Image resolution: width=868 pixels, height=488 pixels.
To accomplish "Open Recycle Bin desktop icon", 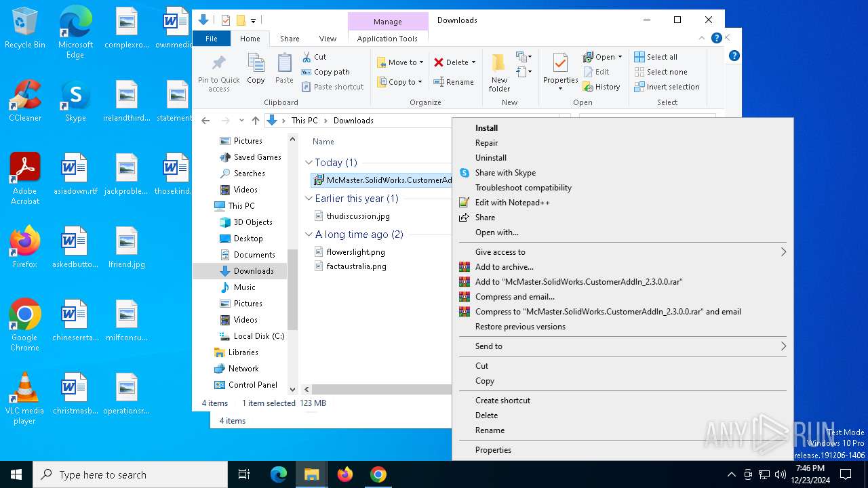I will pyautogui.click(x=25, y=28).
